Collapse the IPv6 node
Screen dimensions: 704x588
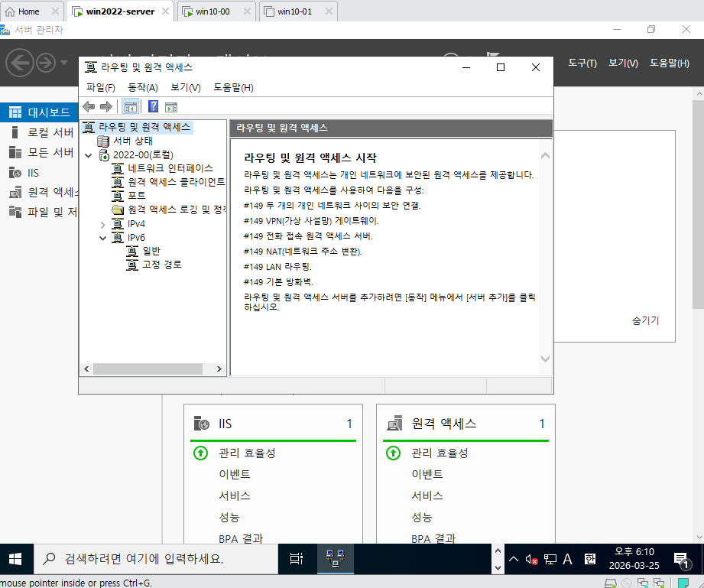point(103,238)
